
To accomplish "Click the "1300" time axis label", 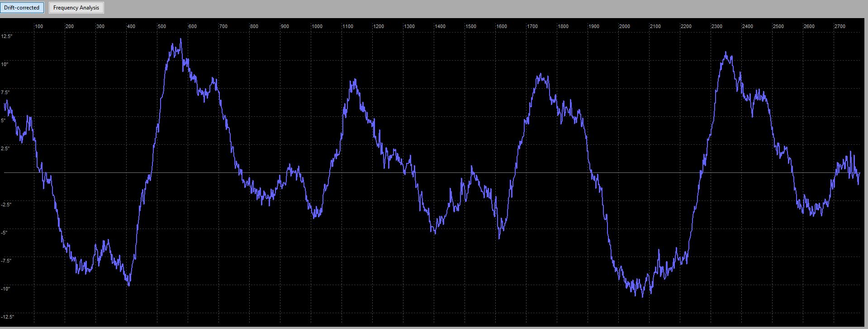I will click(409, 26).
